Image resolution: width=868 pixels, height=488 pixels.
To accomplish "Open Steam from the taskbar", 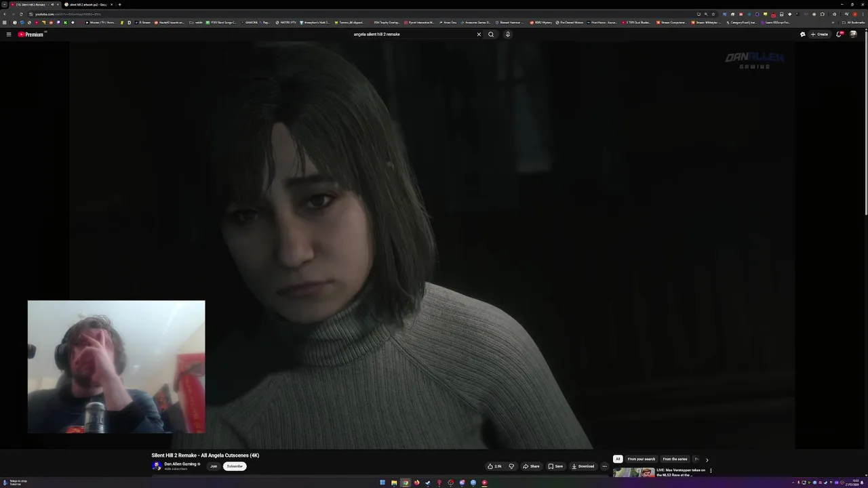I will pyautogui.click(x=428, y=483).
